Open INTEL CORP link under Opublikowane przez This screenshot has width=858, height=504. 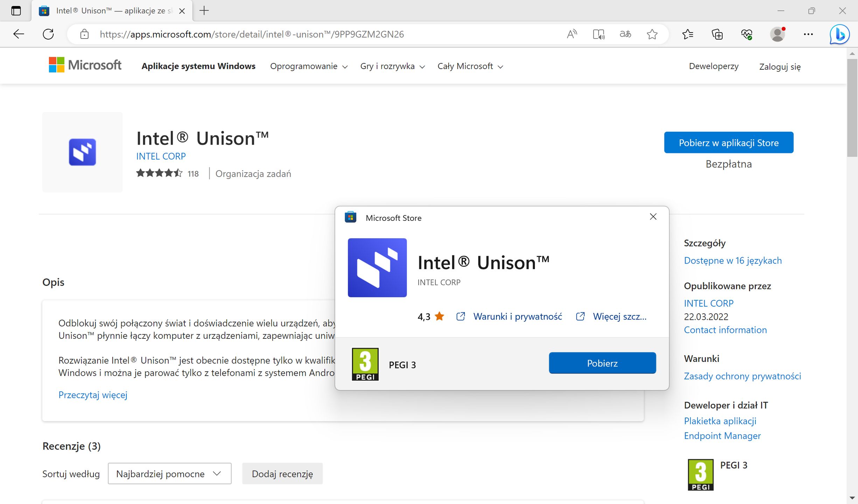coord(709,303)
